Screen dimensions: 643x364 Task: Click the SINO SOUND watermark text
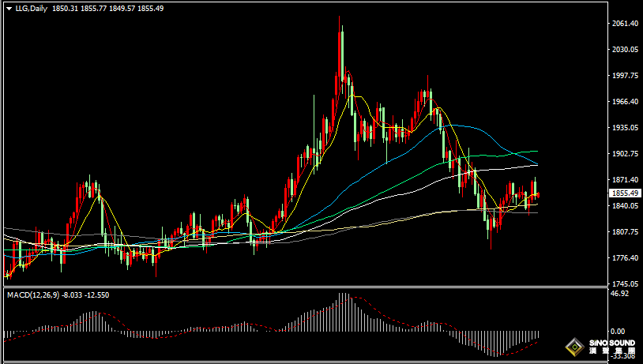point(612,343)
